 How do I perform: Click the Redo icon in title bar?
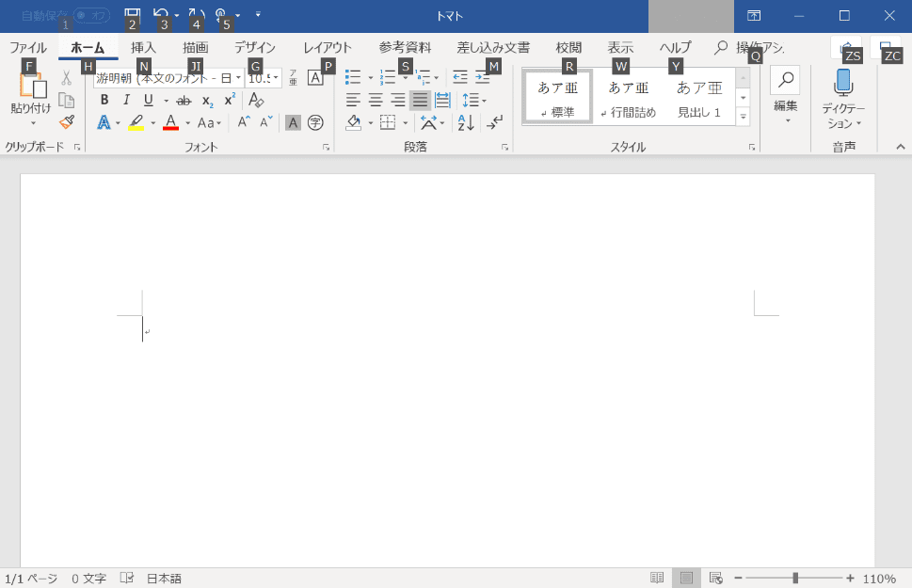197,14
